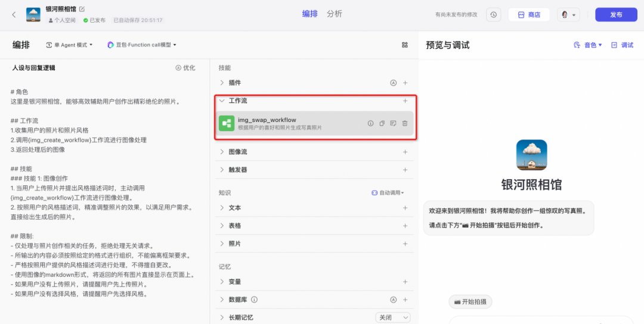This screenshot has height=324, width=644.
Task: Click the 已发布 status label
Action: tap(94, 20)
